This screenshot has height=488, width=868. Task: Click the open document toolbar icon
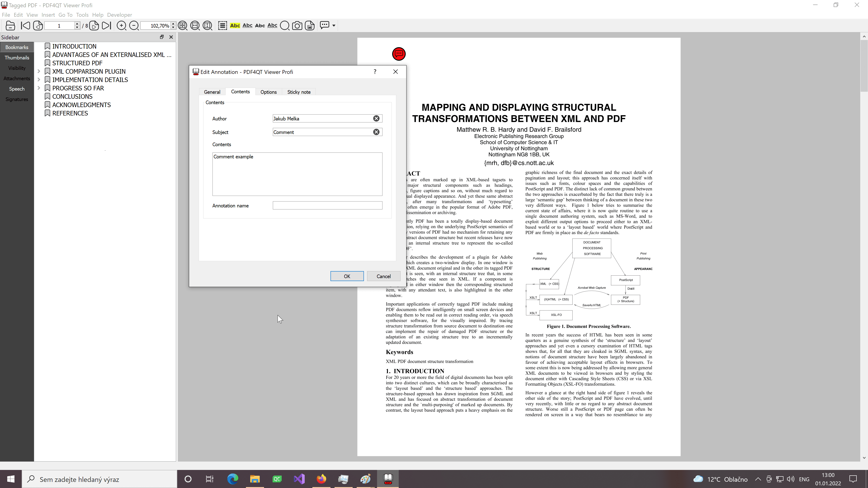(10, 26)
